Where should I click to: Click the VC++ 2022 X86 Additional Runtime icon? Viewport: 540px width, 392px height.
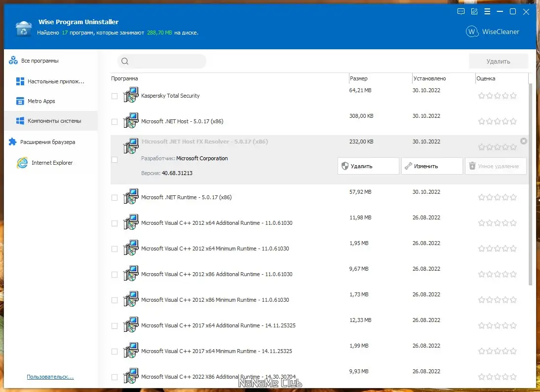pos(131,376)
